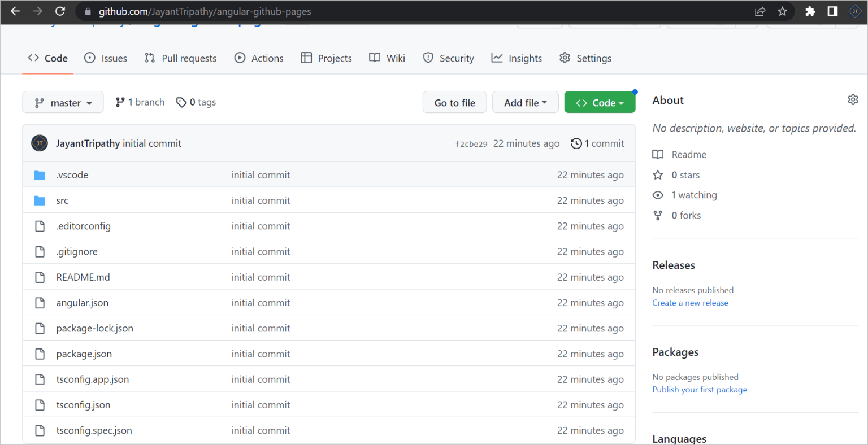Screen dimensions: 868x445
Task: Open the browser extensions puzzle icon
Action: click(x=810, y=11)
